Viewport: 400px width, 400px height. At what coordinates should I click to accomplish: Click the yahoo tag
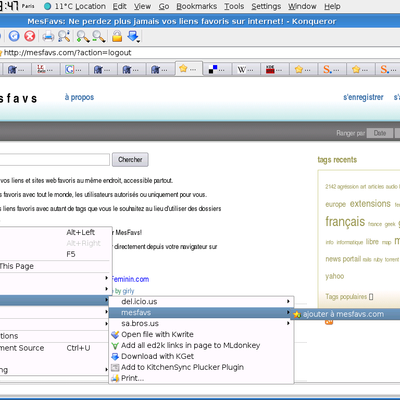point(335,276)
